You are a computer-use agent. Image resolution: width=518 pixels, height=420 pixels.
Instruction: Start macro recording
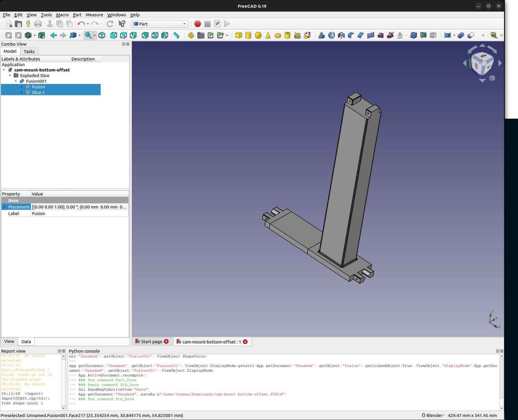[x=197, y=24]
